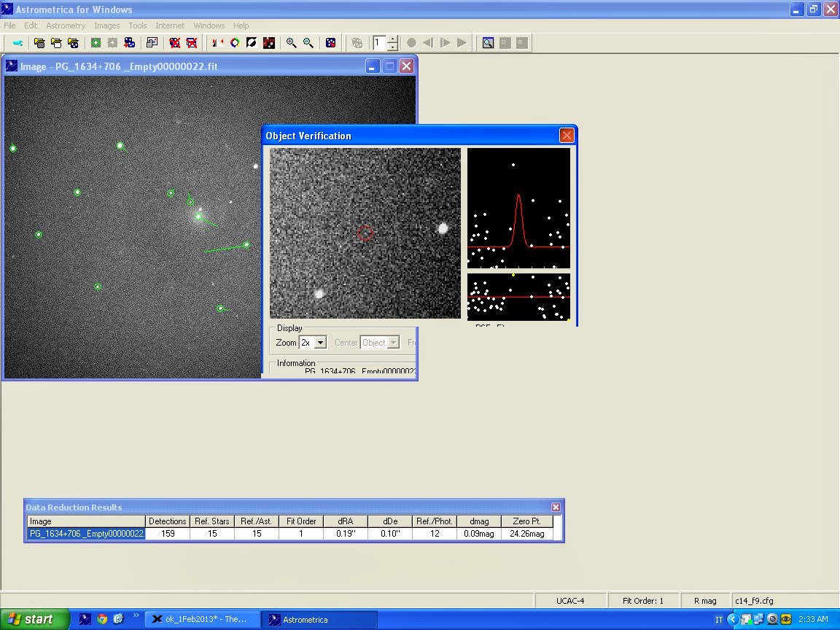Run astrometric data reduction green icon
Viewport: 840px width, 630px height.
click(96, 43)
